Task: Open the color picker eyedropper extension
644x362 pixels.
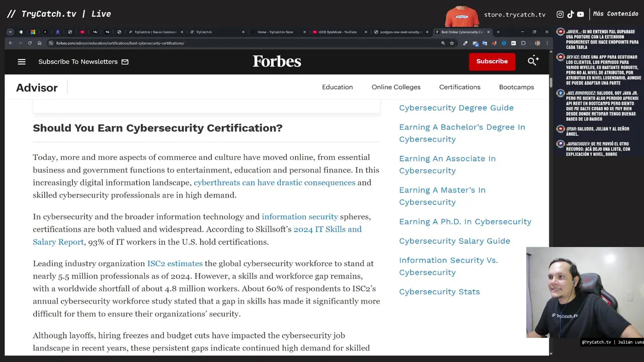Action: click(x=465, y=43)
